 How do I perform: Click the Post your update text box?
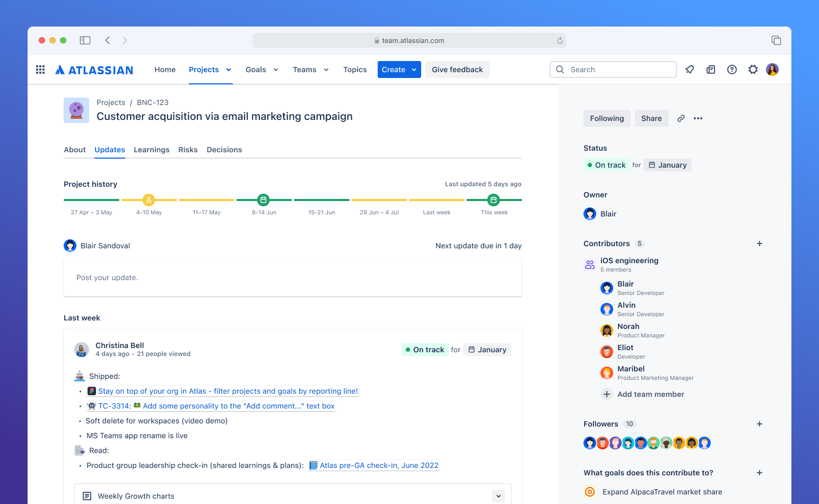(293, 277)
